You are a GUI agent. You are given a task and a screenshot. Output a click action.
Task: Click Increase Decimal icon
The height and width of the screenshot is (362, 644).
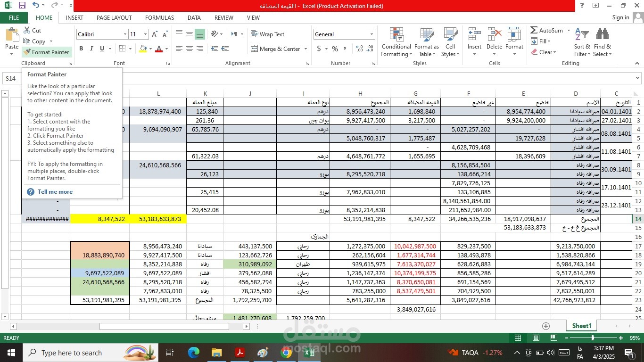[359, 49]
